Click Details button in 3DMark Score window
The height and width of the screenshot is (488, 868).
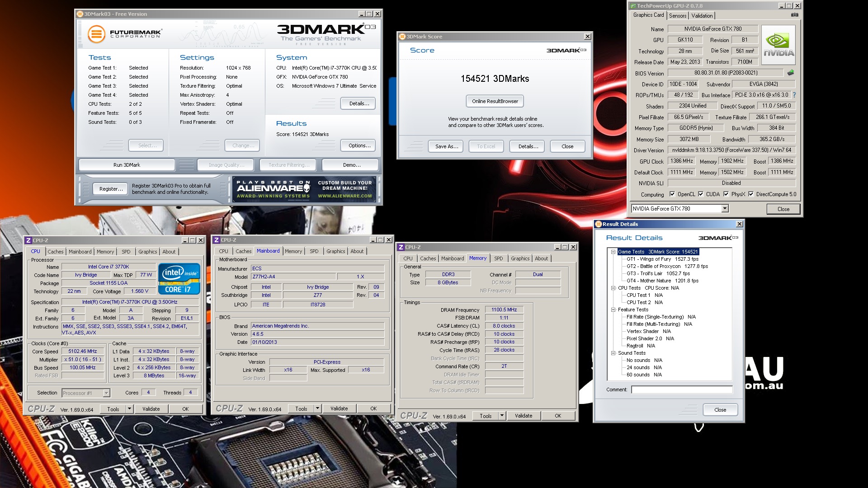click(x=528, y=146)
